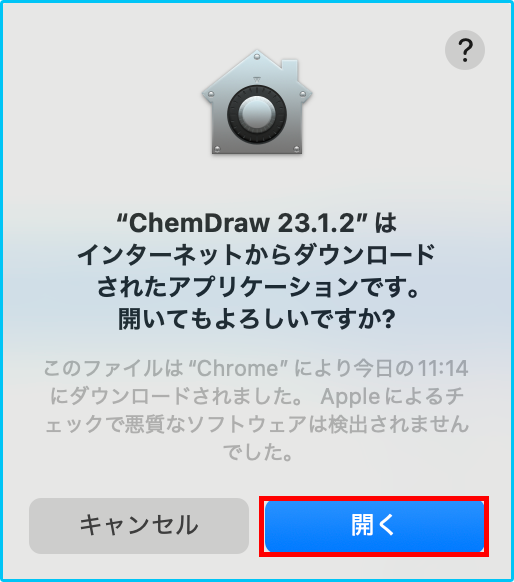Click the heading line インターネットからダウンロード
Screen dimensions: 514x582
coord(256,255)
